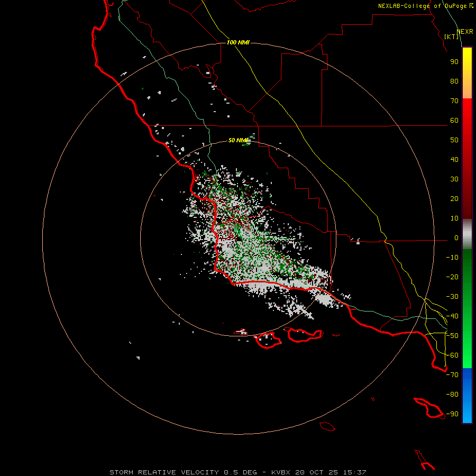Click the '-10' velocity scale label

point(452,258)
